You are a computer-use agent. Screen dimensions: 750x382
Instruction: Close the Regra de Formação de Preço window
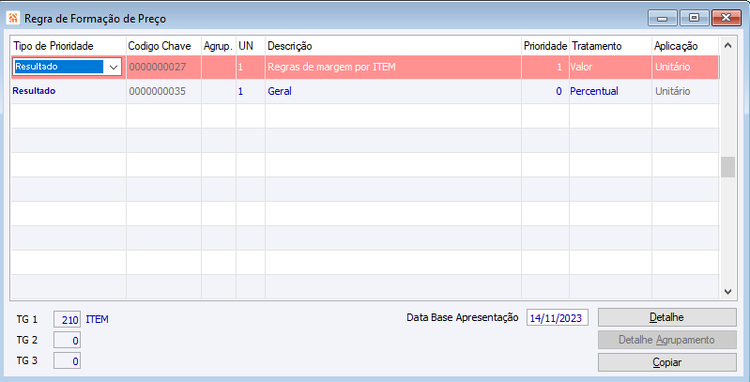click(726, 18)
